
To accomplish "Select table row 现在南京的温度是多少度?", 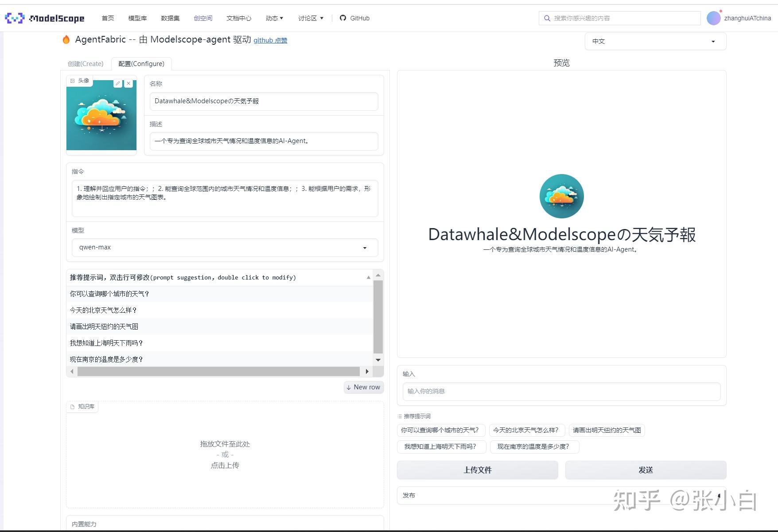I will point(219,359).
